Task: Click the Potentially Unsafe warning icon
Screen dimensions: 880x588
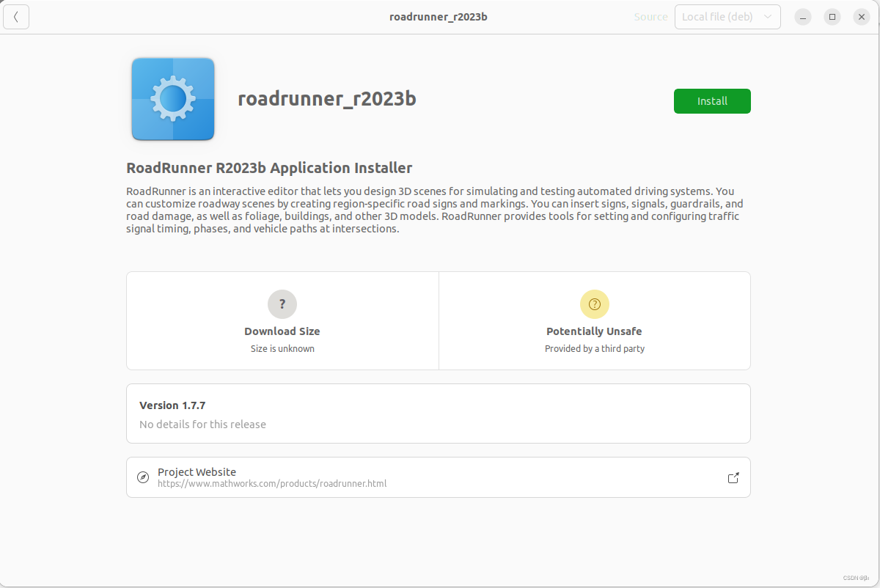Action: (594, 304)
